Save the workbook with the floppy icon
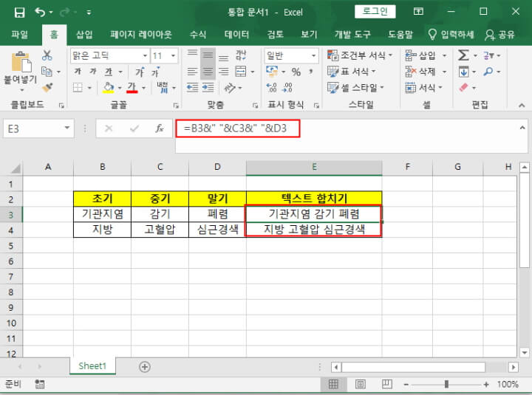 tap(19, 13)
